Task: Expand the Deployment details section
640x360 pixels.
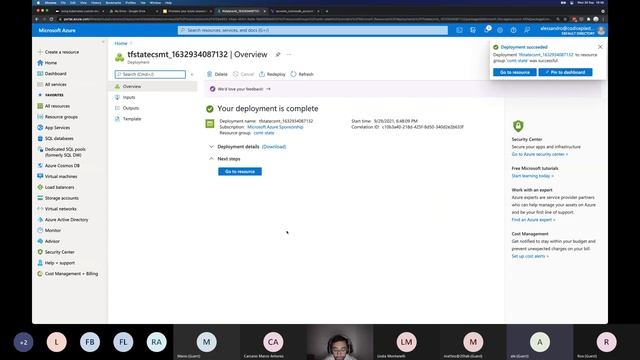Action: pos(211,147)
